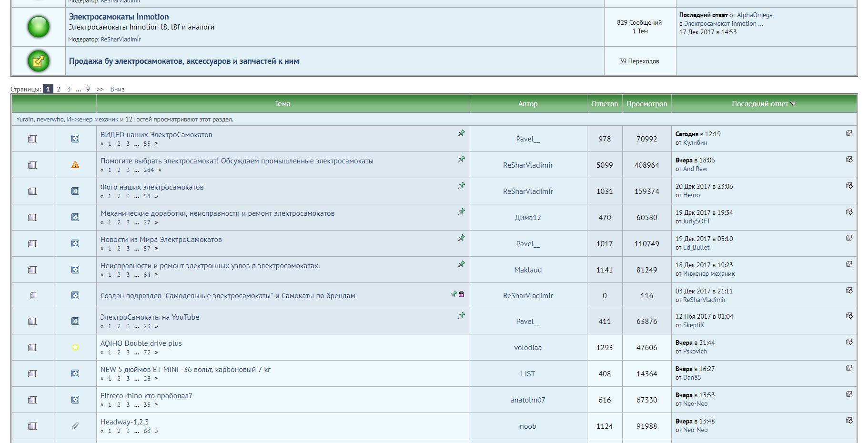Viewport: 868px width, 443px height.
Task: Click the pin icon on Фото наших электросамокатов
Action: [x=461, y=186]
